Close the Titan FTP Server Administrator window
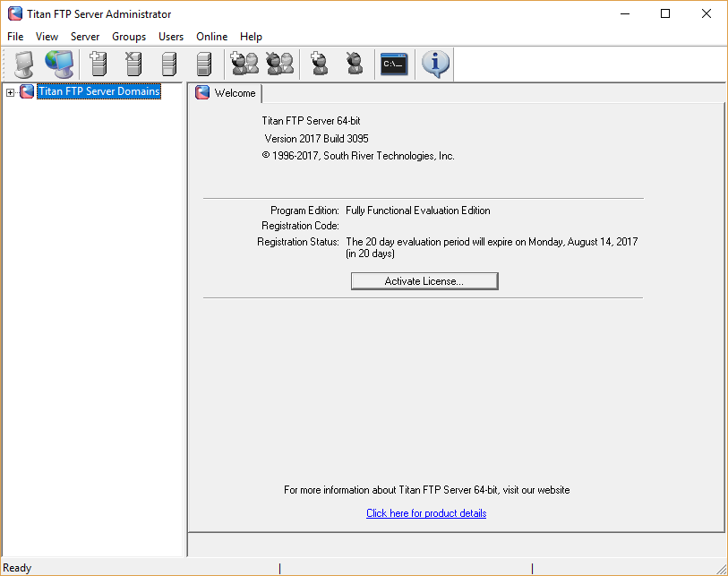This screenshot has height=576, width=728. (707, 13)
